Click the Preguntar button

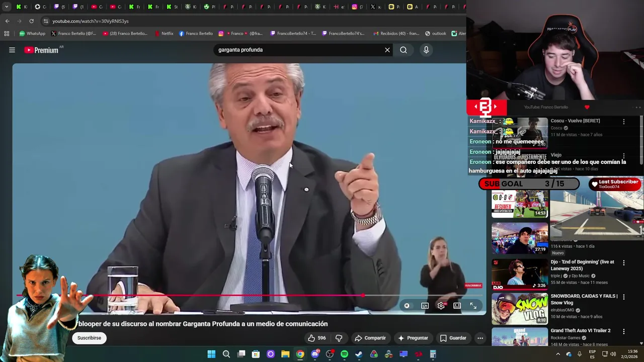pyautogui.click(x=413, y=338)
